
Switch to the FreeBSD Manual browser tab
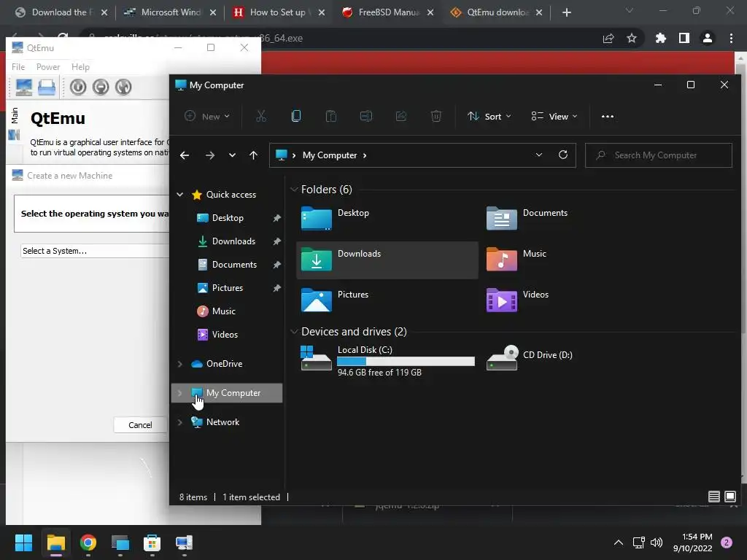(387, 12)
